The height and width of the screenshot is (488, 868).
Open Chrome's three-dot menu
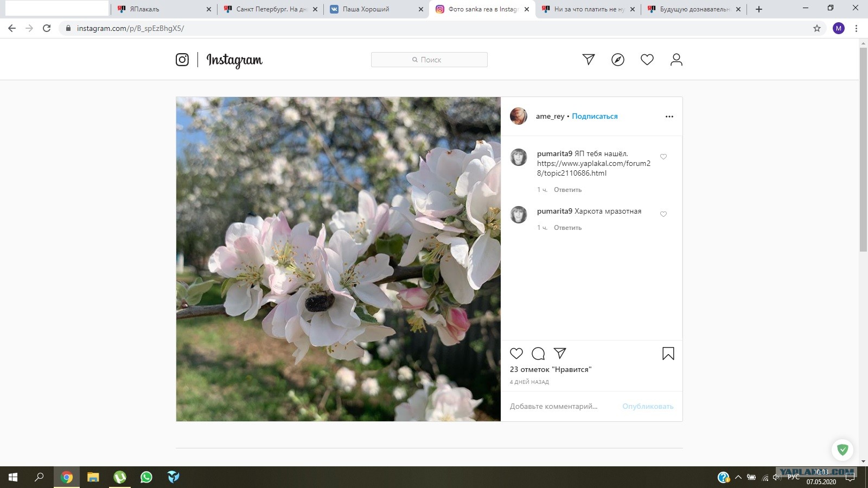[x=857, y=28]
